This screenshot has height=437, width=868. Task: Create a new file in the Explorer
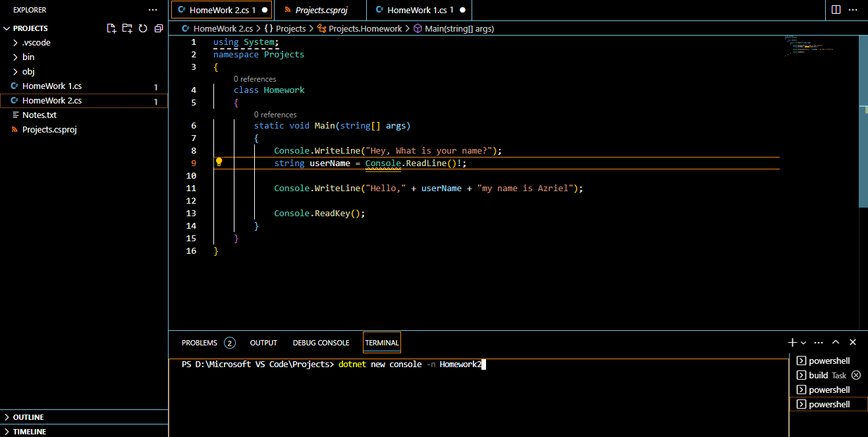[111, 28]
